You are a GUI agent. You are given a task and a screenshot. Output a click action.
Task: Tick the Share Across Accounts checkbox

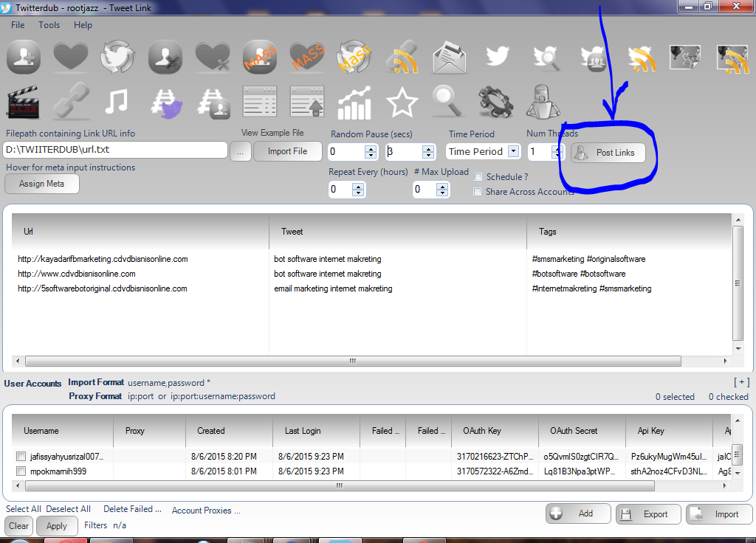478,192
